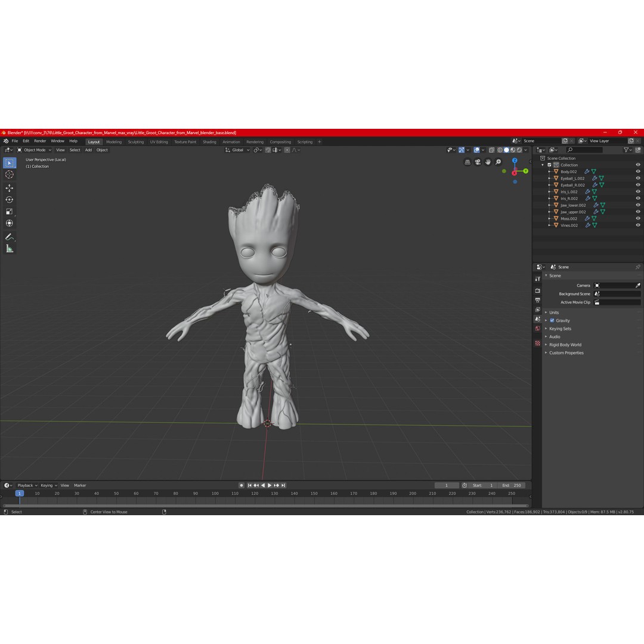Click the zoom view magnifier icon

[498, 162]
